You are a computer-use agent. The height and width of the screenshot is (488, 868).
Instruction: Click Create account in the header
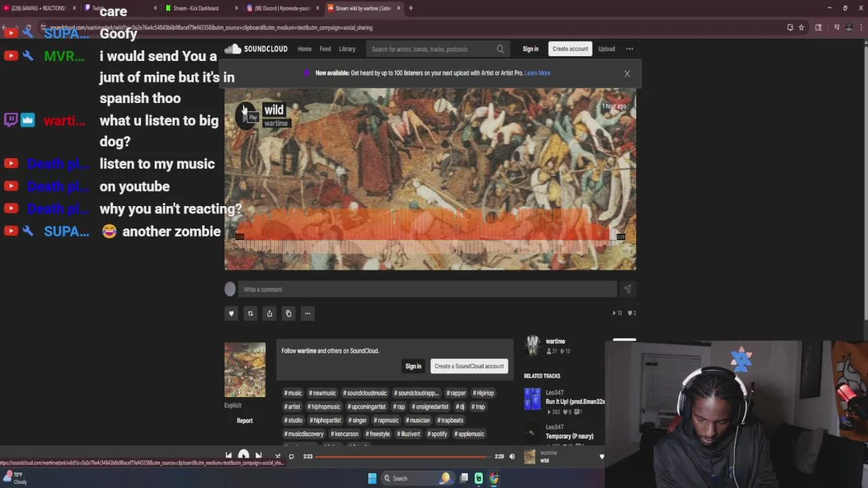(570, 49)
